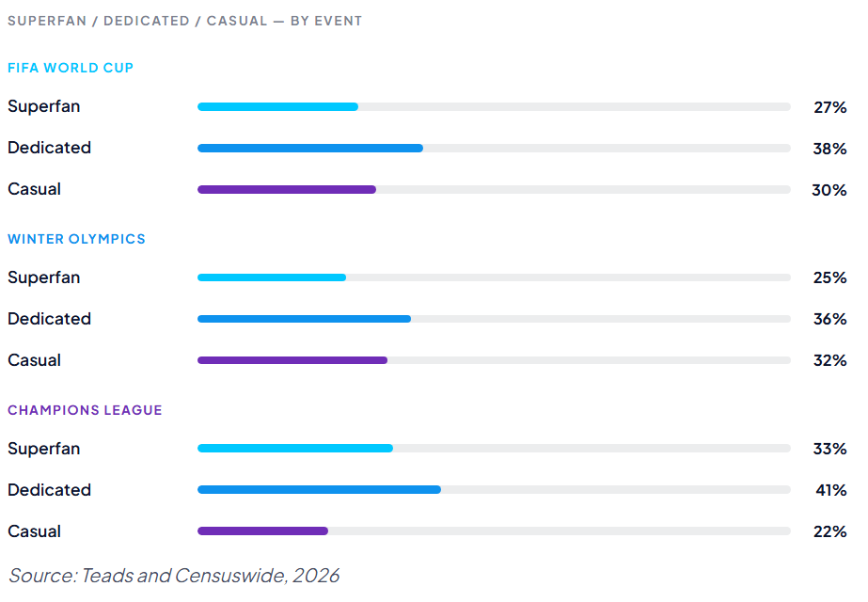Click the purple Winter Olympics Casual bar

click(292, 360)
